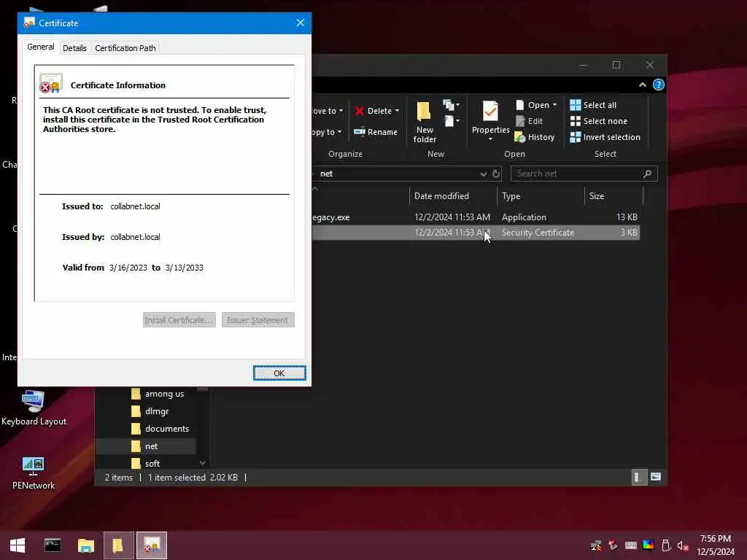
Task: Select the General tab in Certificate dialog
Action: tap(41, 47)
